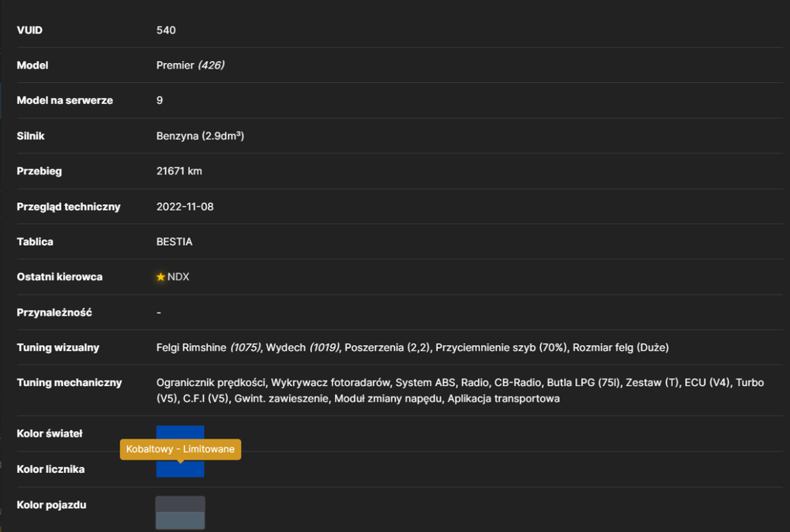Click the lower gray-blue Kolor pojazdu swatch
This screenshot has width=790, height=532.
pyautogui.click(x=180, y=520)
